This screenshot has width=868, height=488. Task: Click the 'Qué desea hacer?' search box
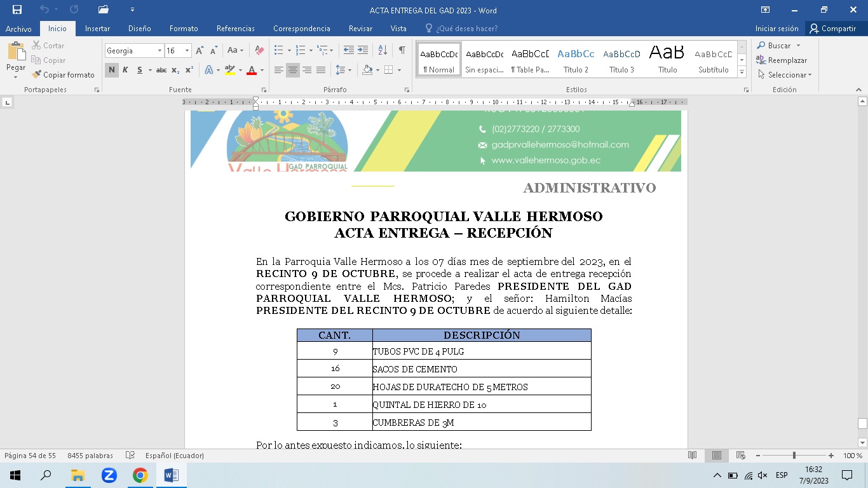point(466,29)
